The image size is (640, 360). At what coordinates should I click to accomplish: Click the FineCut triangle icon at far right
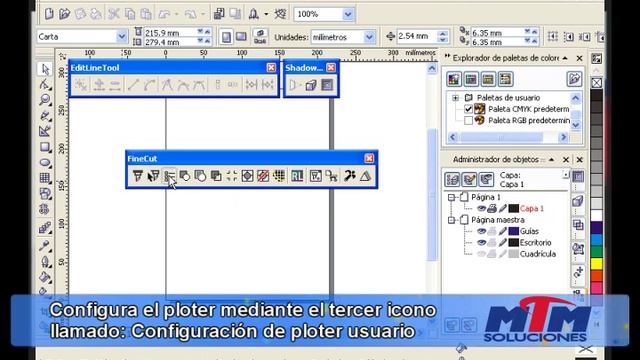(365, 176)
